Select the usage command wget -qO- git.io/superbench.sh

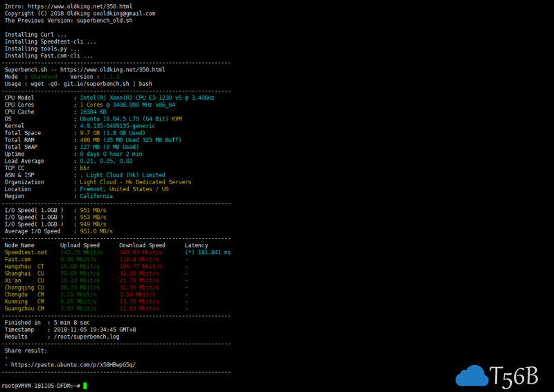tap(80, 84)
